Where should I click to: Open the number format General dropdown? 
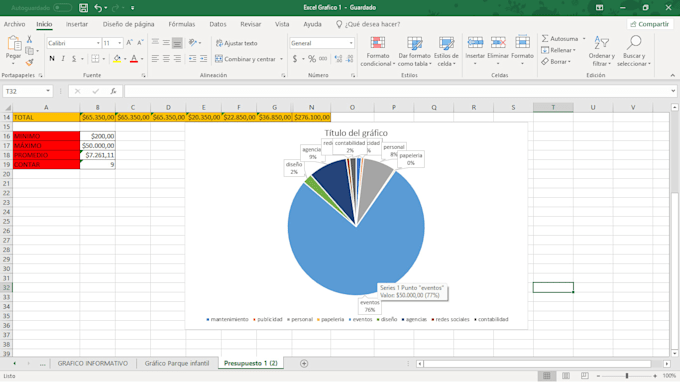351,43
